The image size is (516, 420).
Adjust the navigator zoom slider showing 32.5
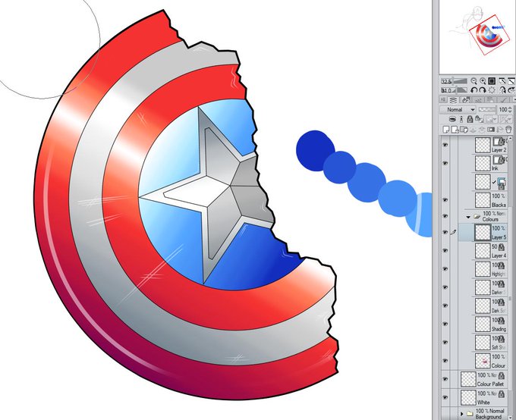click(x=454, y=81)
